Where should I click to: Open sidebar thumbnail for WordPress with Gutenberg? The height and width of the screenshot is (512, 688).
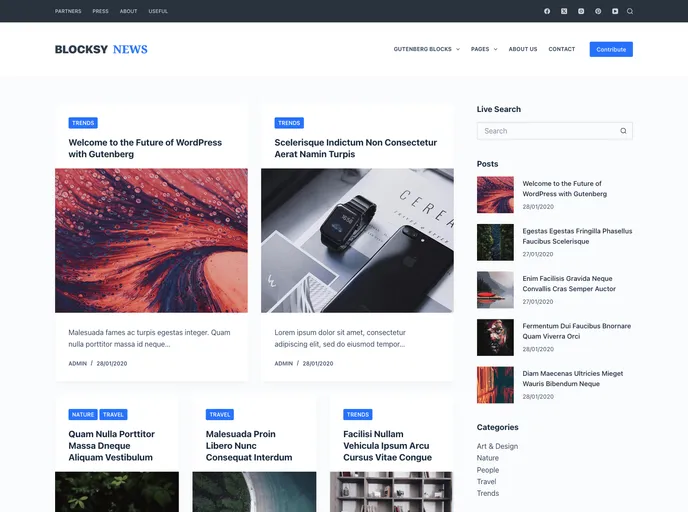point(495,195)
